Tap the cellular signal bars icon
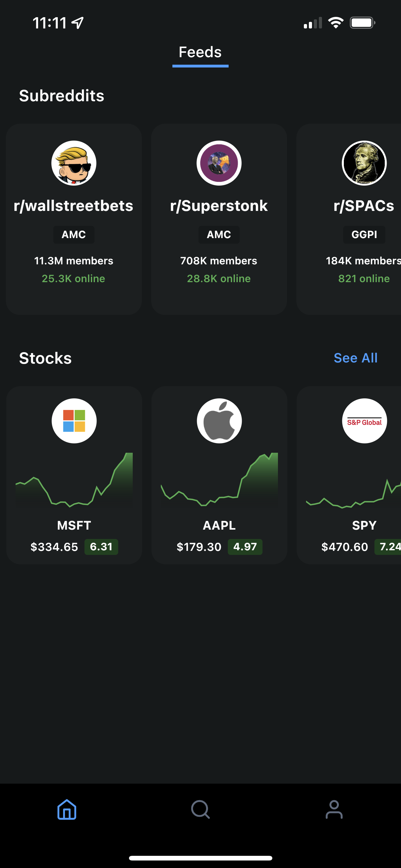 pos(313,23)
